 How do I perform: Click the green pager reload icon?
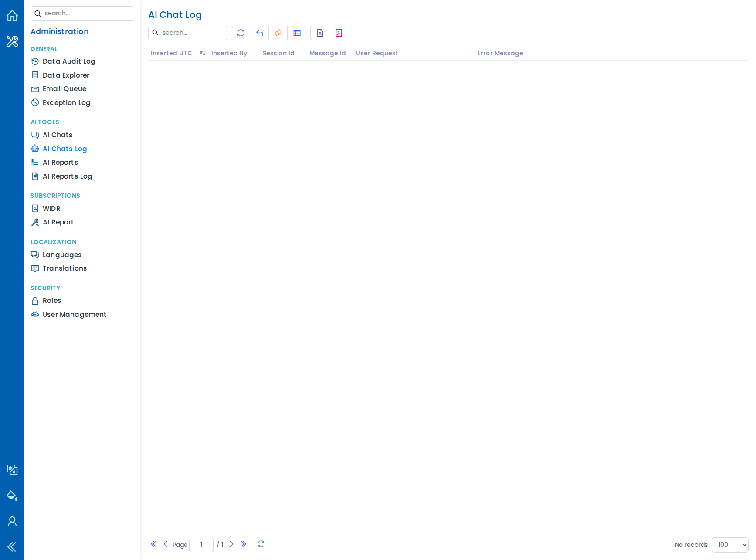click(x=261, y=544)
